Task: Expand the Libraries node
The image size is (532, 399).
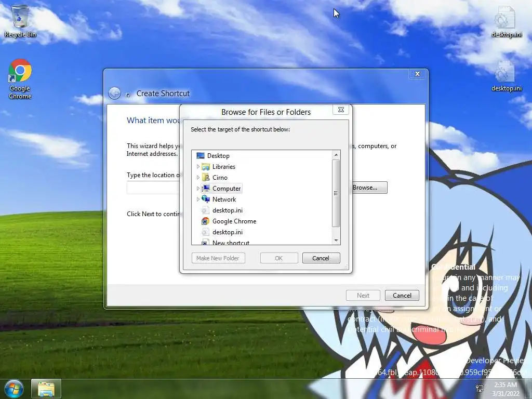Action: click(x=198, y=167)
